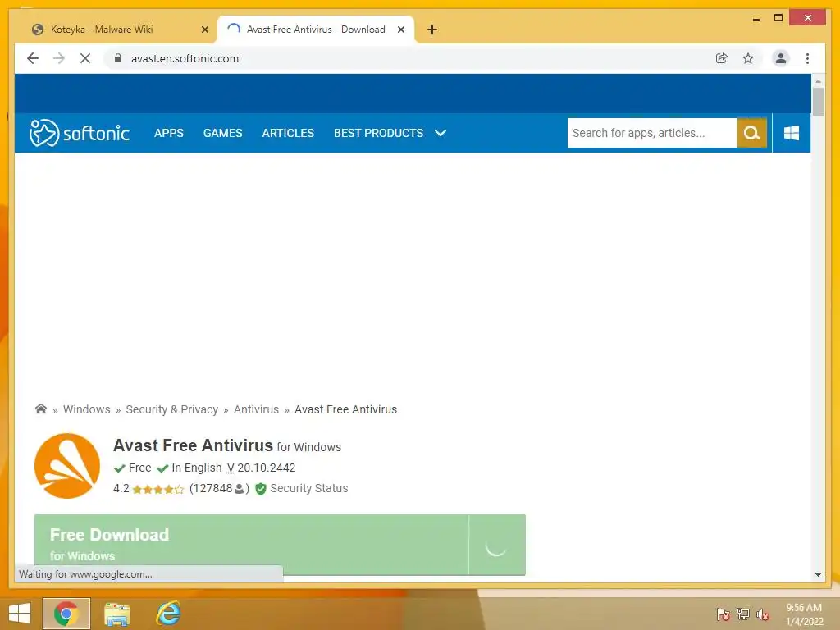840x630 pixels.
Task: Click the orange Avast app logo
Action: point(67,466)
